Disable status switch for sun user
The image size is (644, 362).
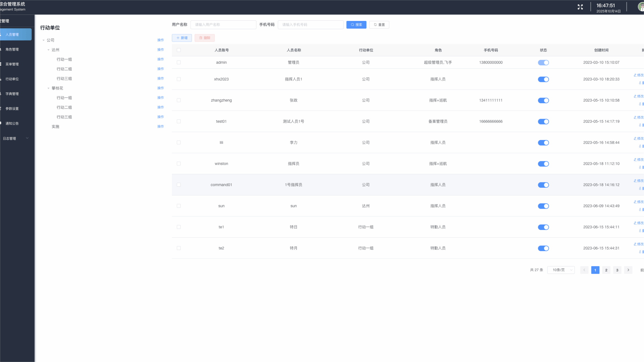(543, 206)
